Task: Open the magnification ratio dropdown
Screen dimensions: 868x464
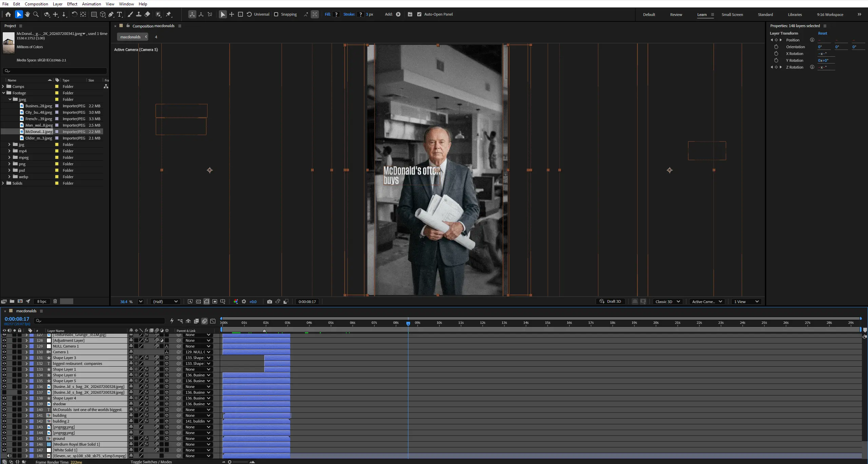Action: click(141, 301)
